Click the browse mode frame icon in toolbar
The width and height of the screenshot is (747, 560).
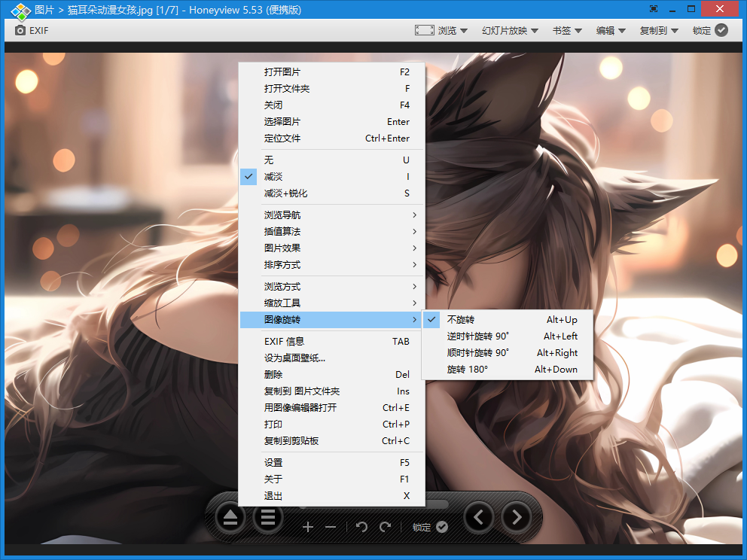click(x=425, y=30)
